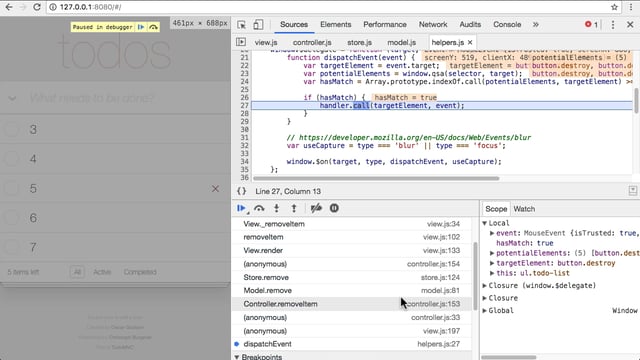
Task: Expand the targetElement variable
Action: click(492, 263)
